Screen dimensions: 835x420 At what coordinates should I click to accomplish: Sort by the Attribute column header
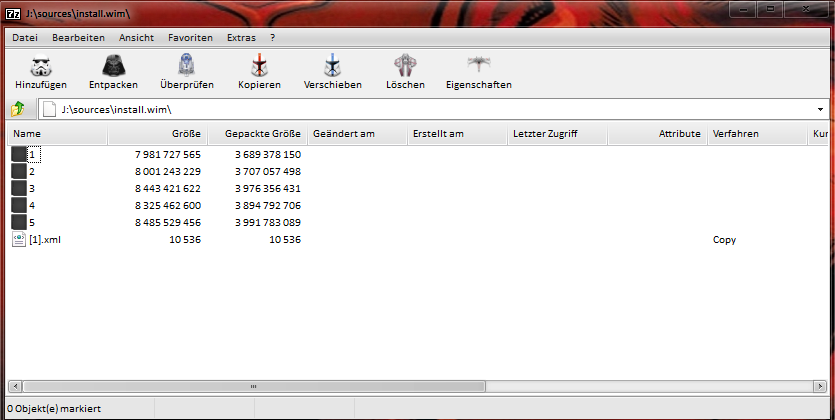click(x=658, y=134)
